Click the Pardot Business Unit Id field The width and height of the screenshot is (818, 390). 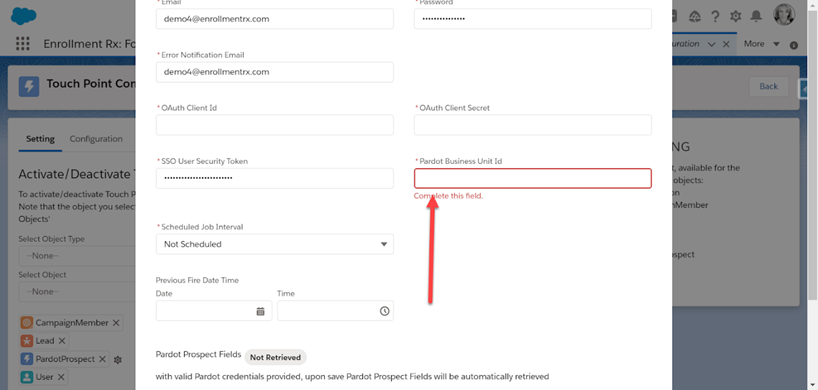(533, 178)
